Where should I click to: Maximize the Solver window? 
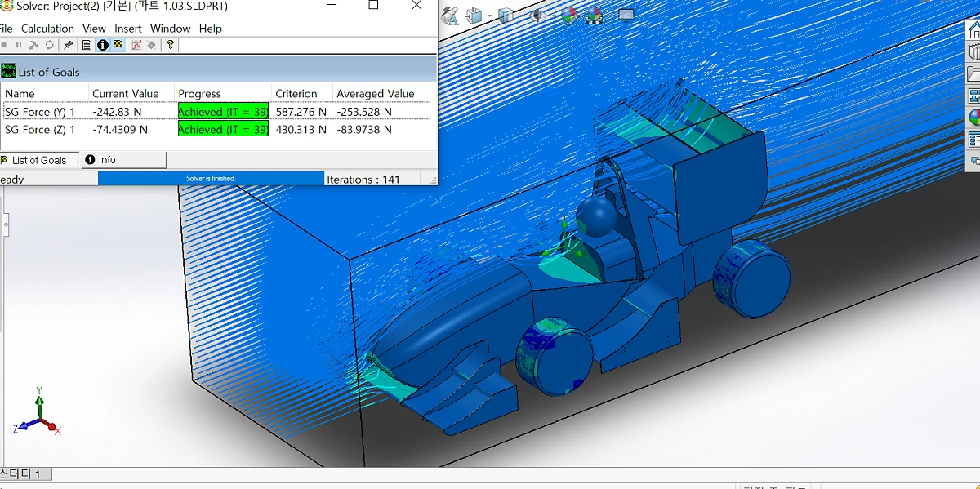click(373, 6)
